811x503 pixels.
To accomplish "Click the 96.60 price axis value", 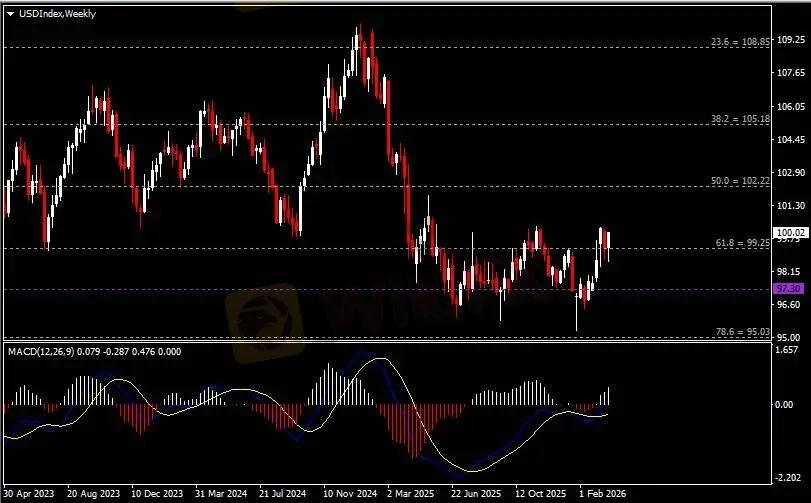I will [789, 304].
